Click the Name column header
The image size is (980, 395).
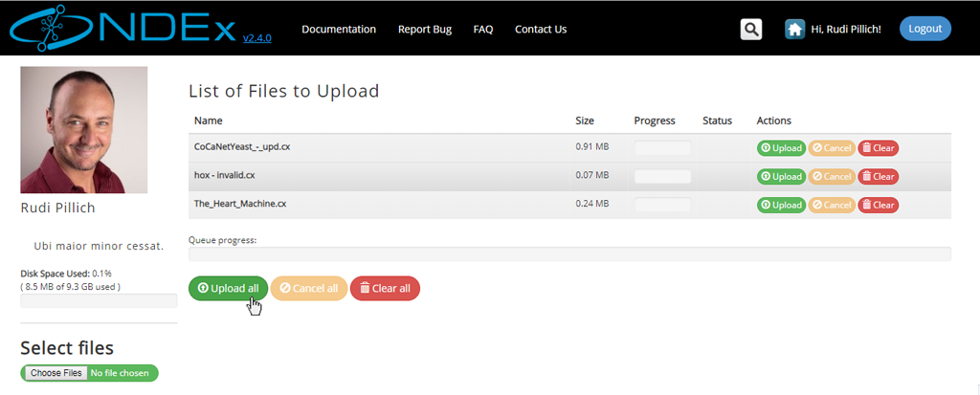point(208,121)
